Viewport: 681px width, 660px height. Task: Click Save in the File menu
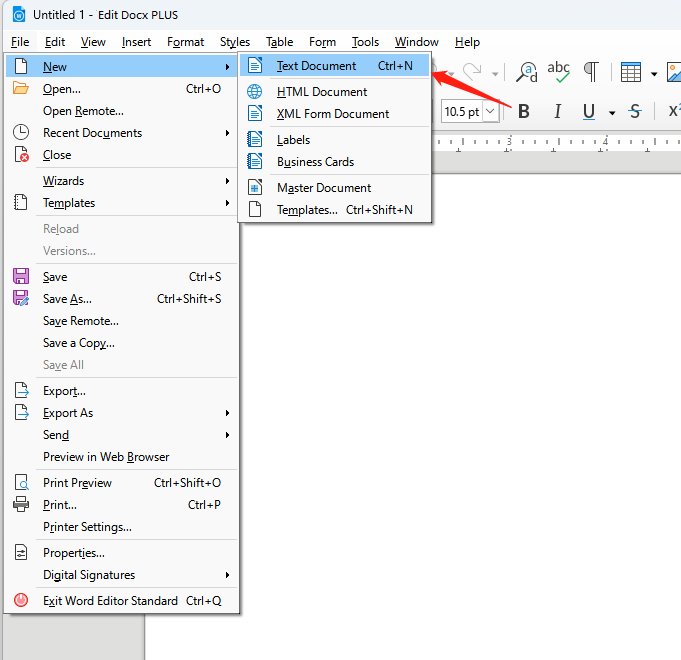pos(122,277)
